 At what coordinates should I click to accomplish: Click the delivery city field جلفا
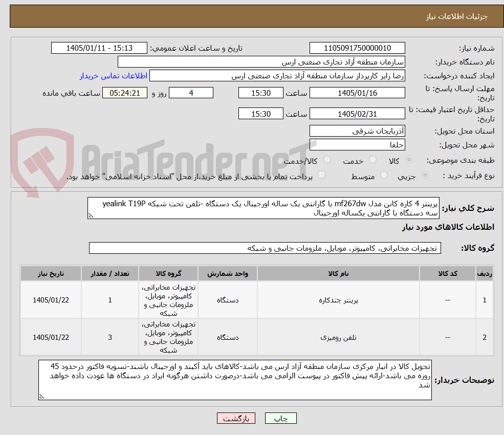(357, 145)
